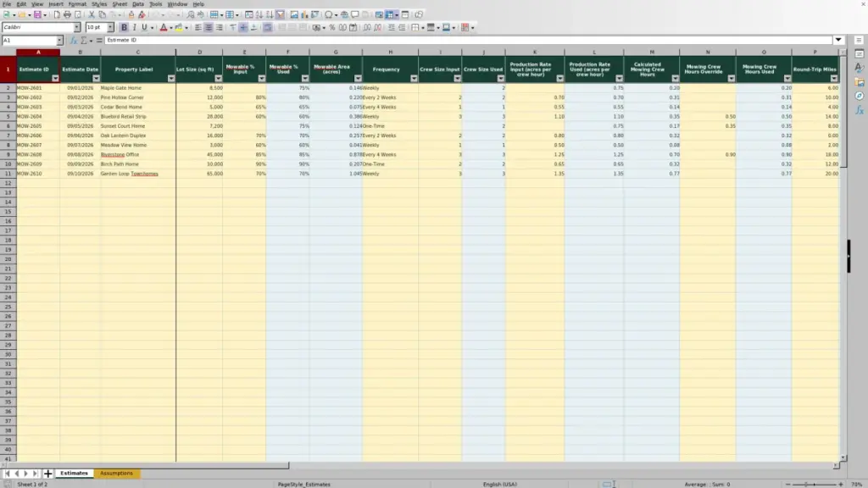Open Property Label column filter dropdown
Screen dimensions: 868x488
(171, 79)
